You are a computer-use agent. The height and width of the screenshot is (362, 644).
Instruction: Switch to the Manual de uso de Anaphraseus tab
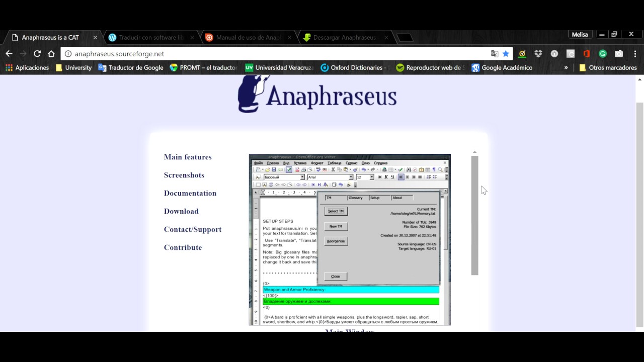tap(248, 38)
